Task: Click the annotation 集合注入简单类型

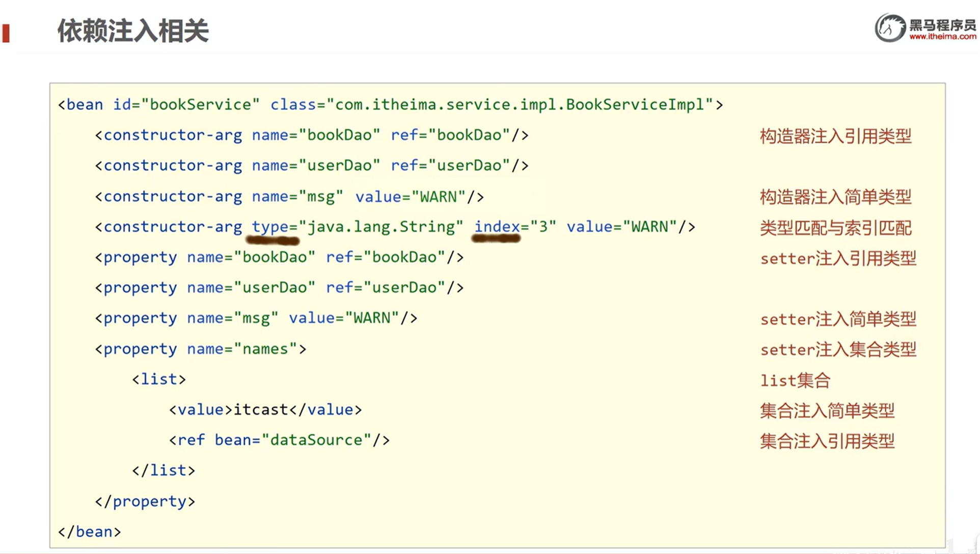Action: (x=827, y=411)
